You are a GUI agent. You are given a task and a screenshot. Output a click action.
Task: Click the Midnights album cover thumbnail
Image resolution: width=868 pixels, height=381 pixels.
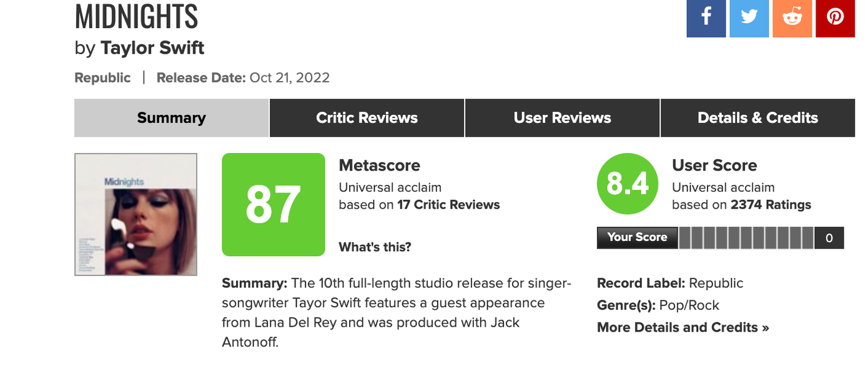[136, 214]
